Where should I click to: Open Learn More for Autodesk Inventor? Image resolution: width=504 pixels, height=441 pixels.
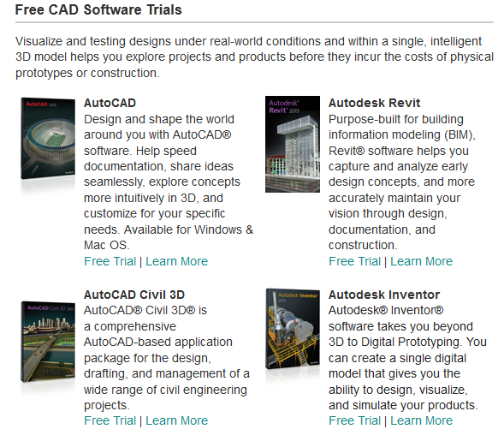coord(421,420)
